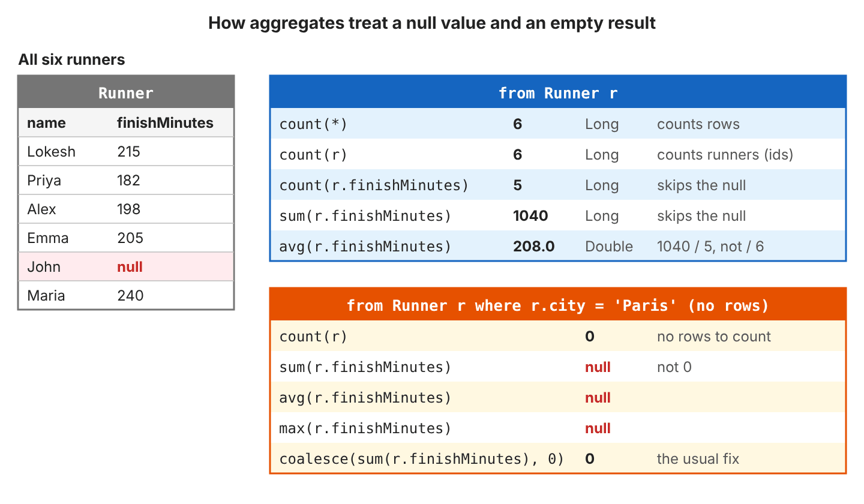
Task: Select the John name cell
Action: click(x=44, y=267)
